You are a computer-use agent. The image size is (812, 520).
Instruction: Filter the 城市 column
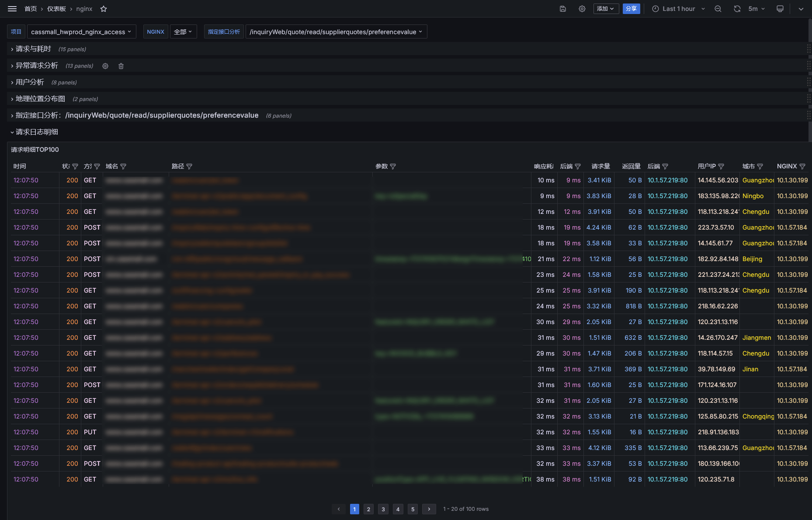[x=760, y=167]
